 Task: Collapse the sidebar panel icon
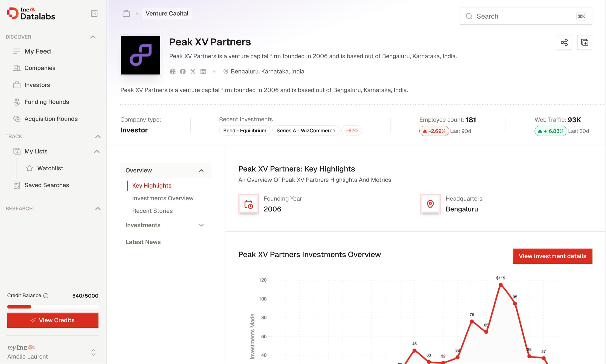[x=94, y=13]
